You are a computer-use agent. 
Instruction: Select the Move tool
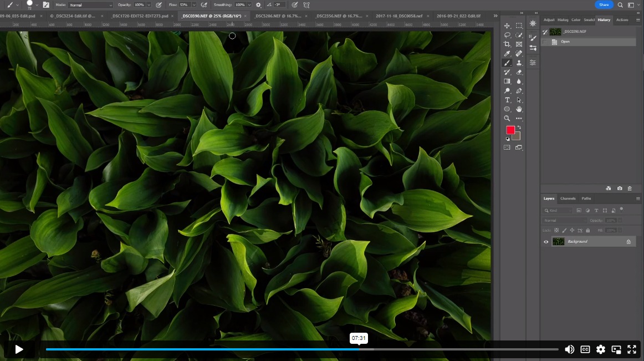point(507,25)
